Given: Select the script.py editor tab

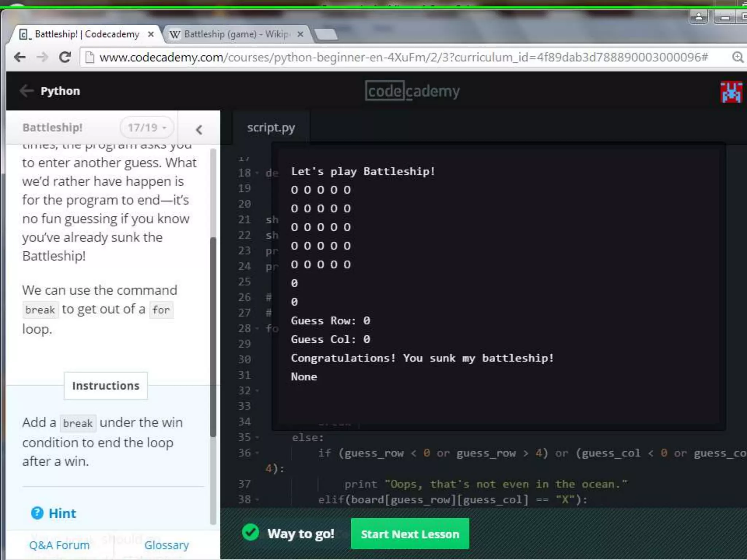Looking at the screenshot, I should tap(271, 128).
